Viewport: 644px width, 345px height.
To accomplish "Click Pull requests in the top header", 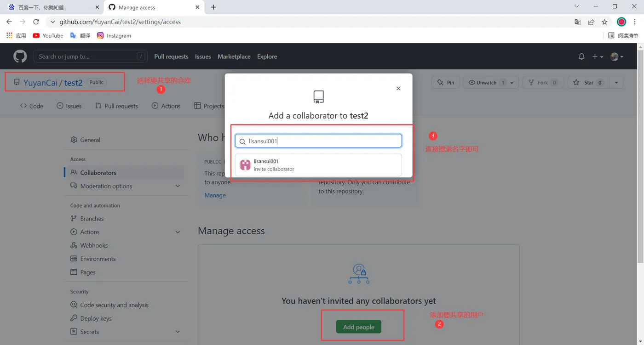I will tap(171, 57).
